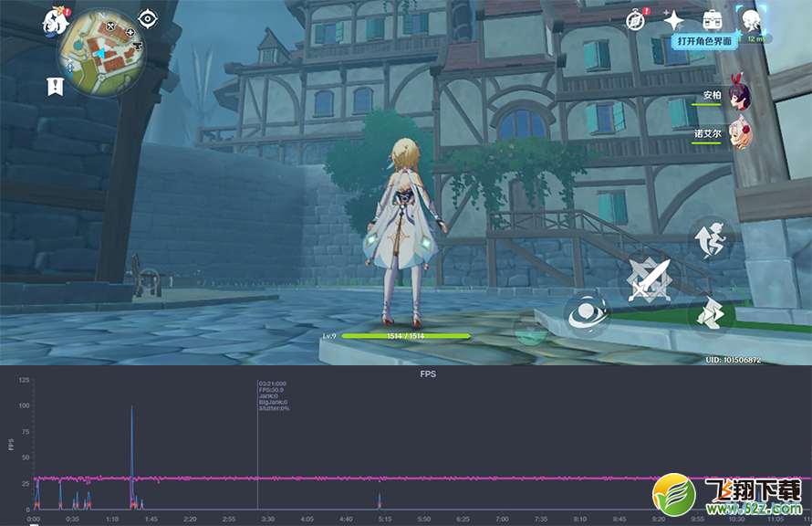
Task: Open the compass adventure handbook icon
Action: point(637,20)
